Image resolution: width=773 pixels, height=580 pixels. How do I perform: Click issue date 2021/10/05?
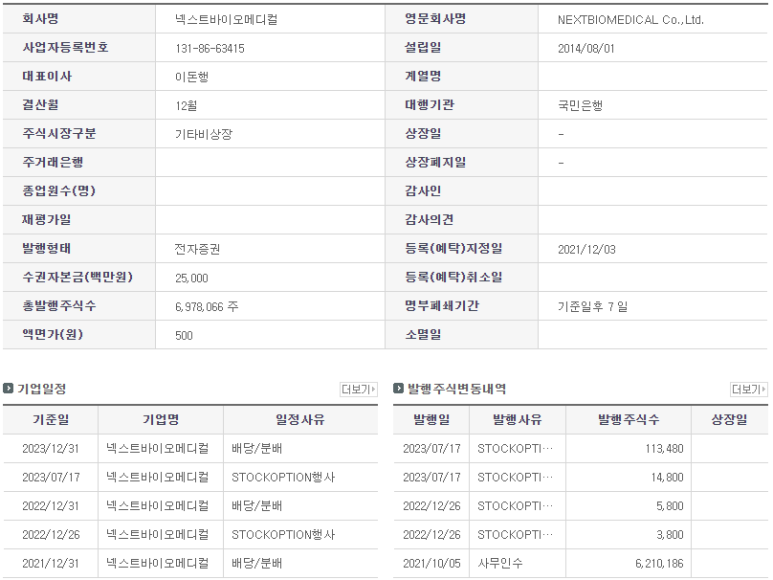[x=431, y=563]
